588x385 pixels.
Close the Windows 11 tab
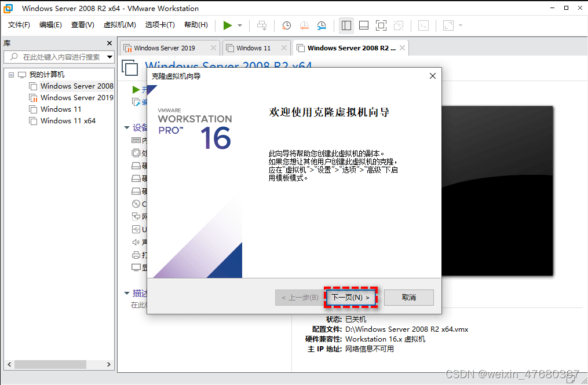pos(284,48)
